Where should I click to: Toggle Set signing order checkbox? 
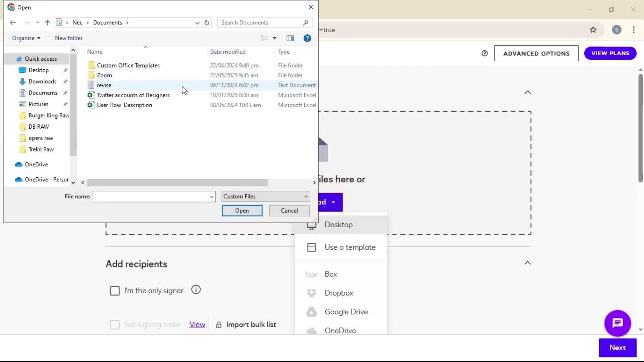115,325
